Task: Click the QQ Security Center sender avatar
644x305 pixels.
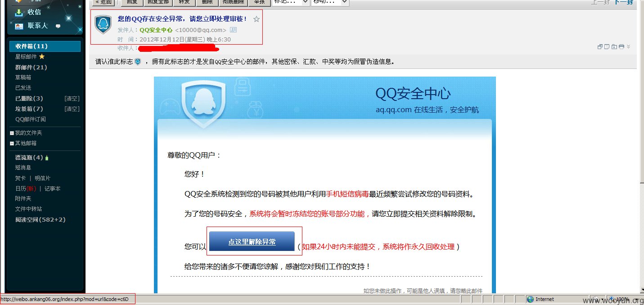Action: [x=103, y=24]
